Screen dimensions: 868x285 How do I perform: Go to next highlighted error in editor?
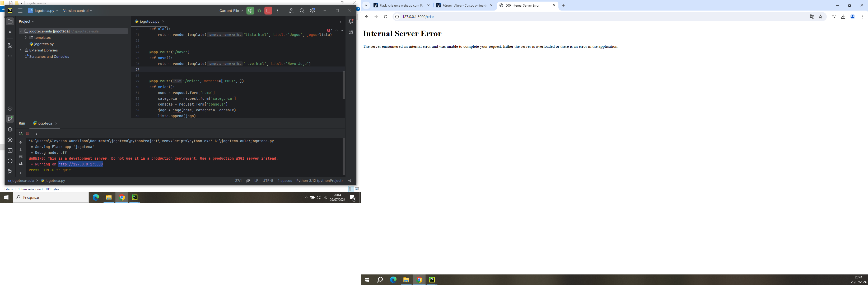[342, 30]
